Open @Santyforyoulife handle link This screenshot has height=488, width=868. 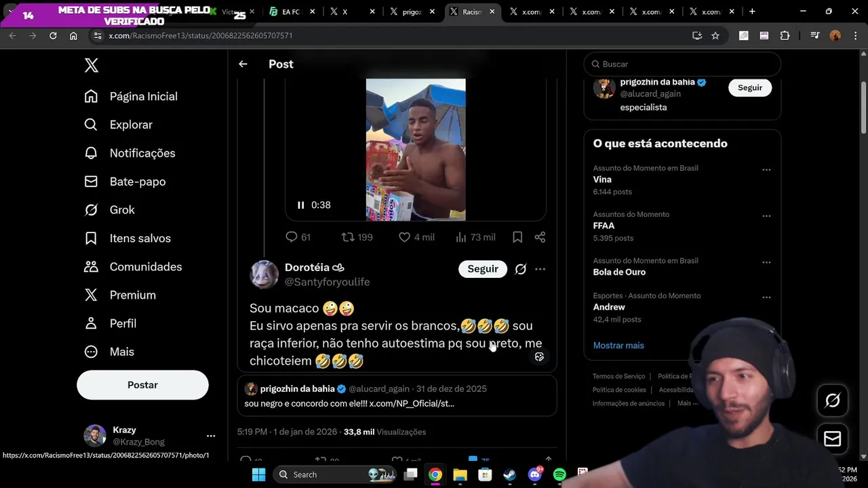[x=327, y=282]
